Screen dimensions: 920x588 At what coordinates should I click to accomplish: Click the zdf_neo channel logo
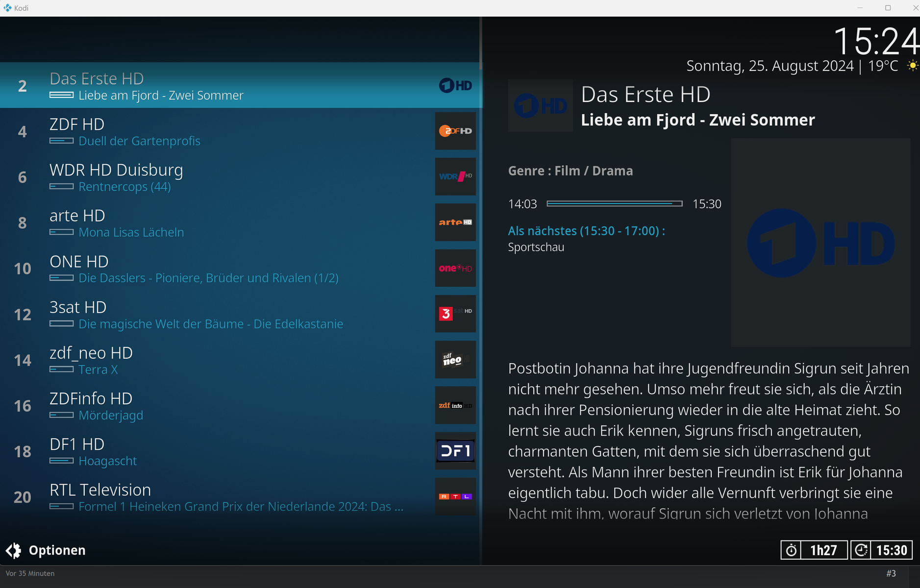click(x=455, y=359)
